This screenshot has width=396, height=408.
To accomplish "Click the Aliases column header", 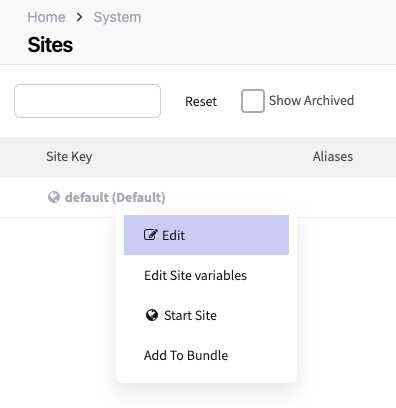I will click(x=333, y=156).
